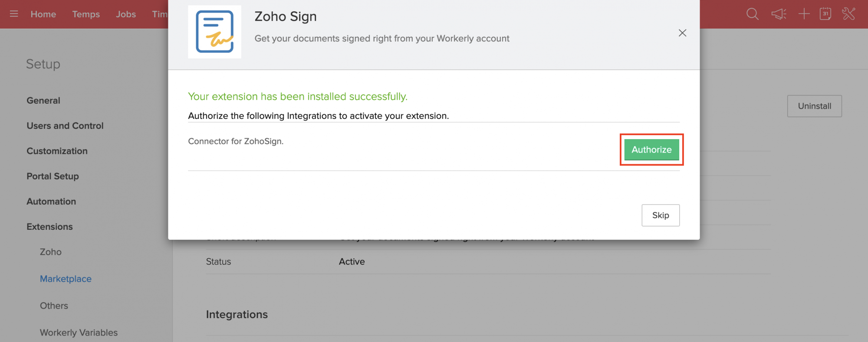868x342 pixels.
Task: Open the setup tools icon
Action: [x=848, y=14]
